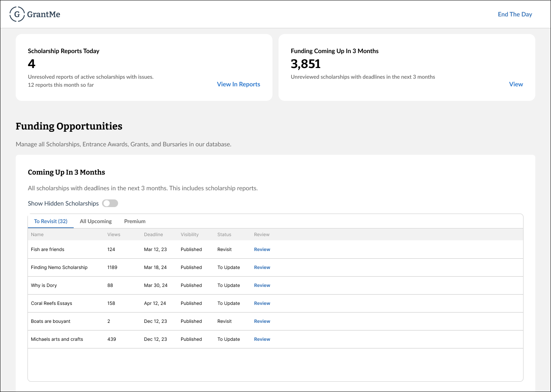Click the GrantMe logo icon
Image resolution: width=551 pixels, height=392 pixels.
[17, 14]
